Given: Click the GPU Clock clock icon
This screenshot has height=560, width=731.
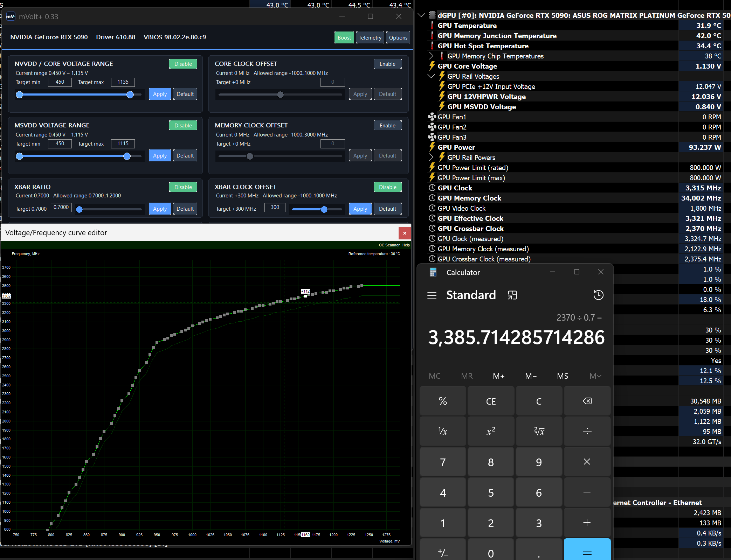Looking at the screenshot, I should click(x=432, y=188).
